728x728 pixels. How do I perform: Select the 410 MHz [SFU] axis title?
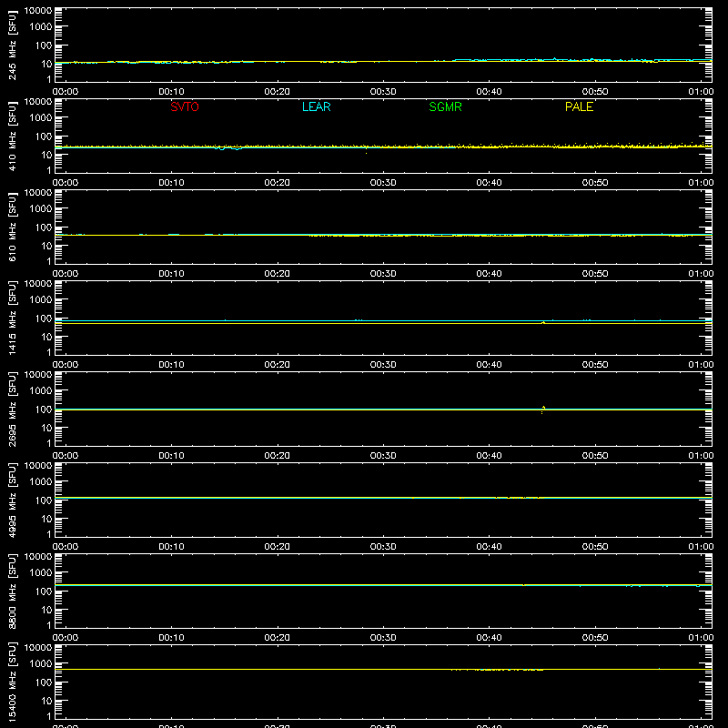[12, 136]
